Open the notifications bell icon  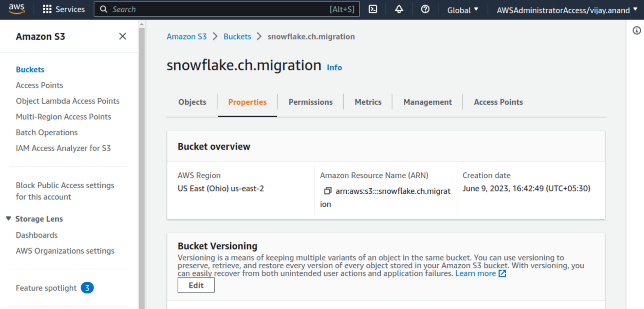[x=399, y=9]
